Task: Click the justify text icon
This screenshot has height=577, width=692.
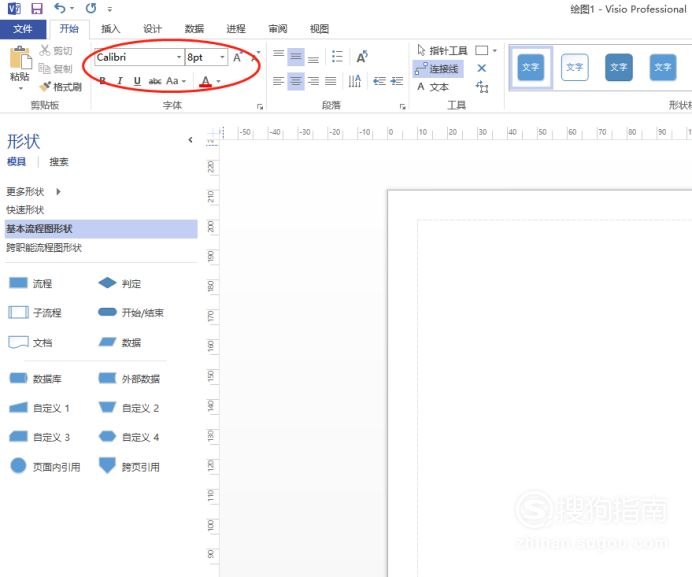Action: tap(331, 81)
